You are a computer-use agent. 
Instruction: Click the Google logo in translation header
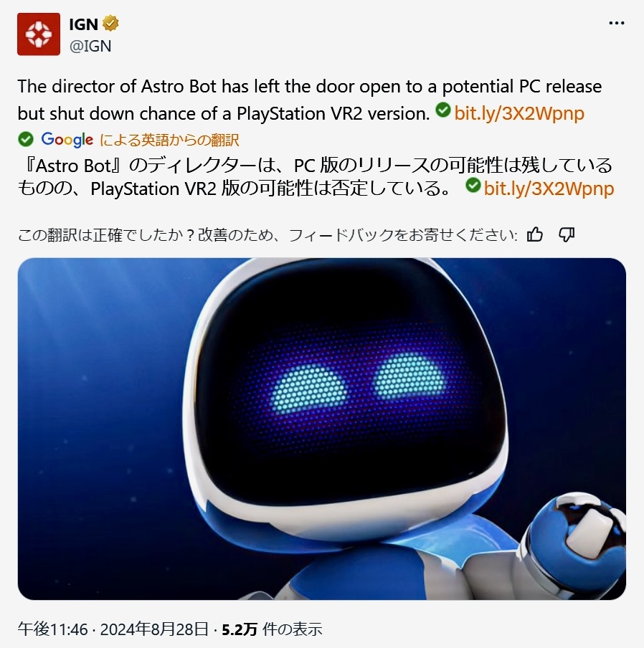[67, 140]
